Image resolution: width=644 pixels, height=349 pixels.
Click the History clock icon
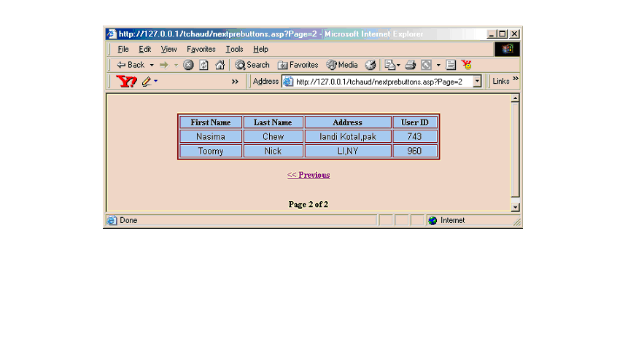[370, 65]
